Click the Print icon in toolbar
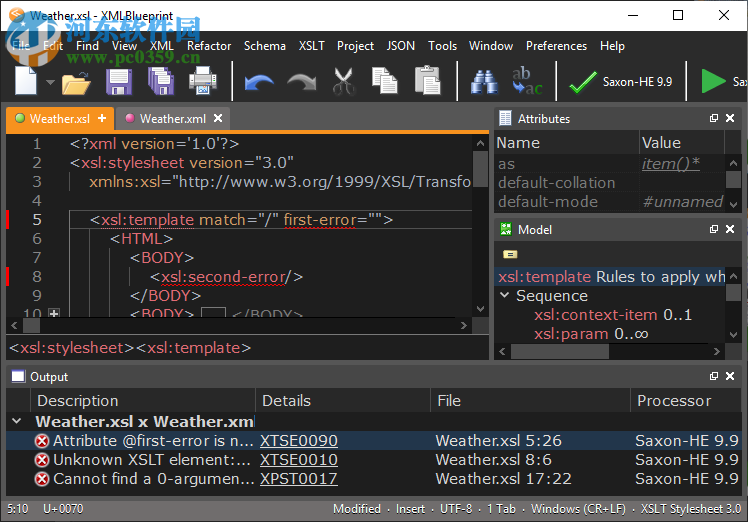Viewport: 748px width, 522px height. coord(203,83)
